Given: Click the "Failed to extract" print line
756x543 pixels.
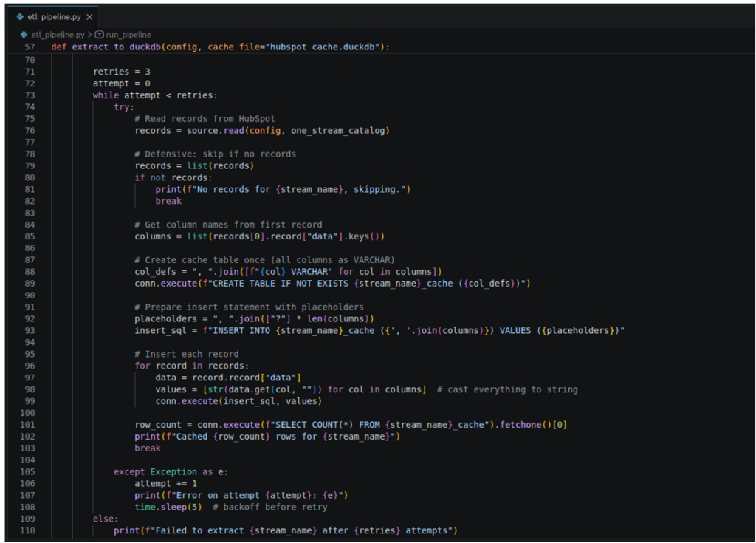Looking at the screenshot, I should point(286,530).
